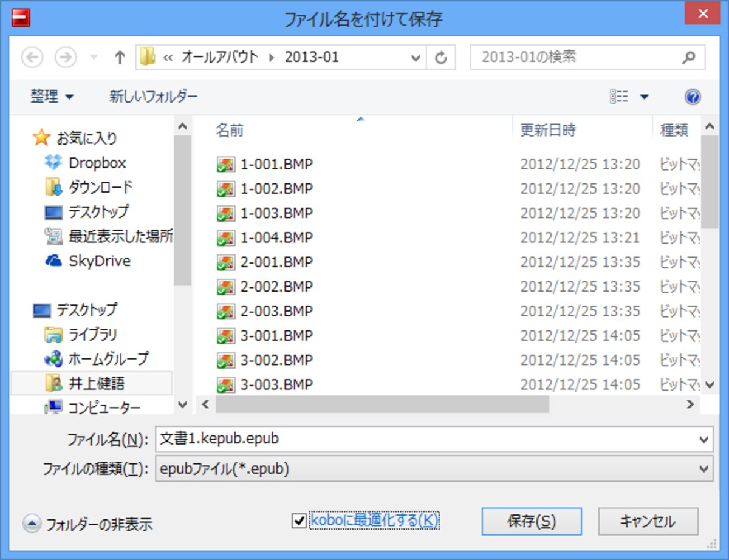Open SkyDrive in navigation pane
Image resolution: width=729 pixels, height=560 pixels.
coord(89,261)
